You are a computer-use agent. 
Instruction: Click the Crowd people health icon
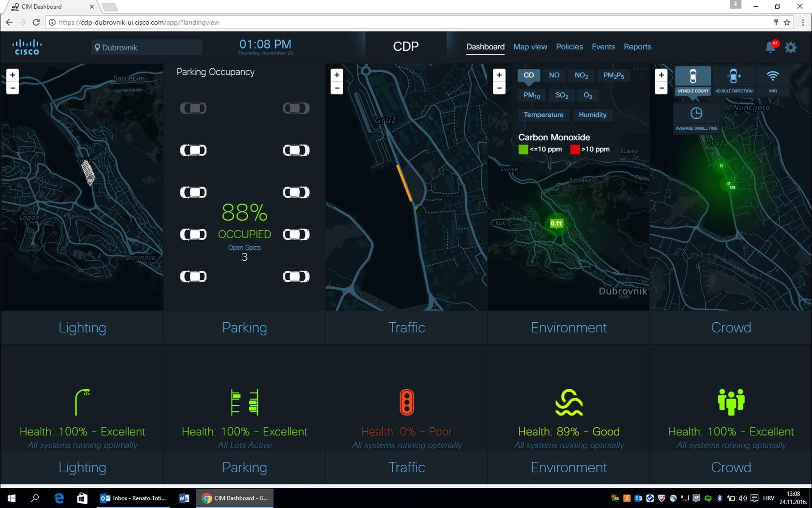[x=731, y=402]
